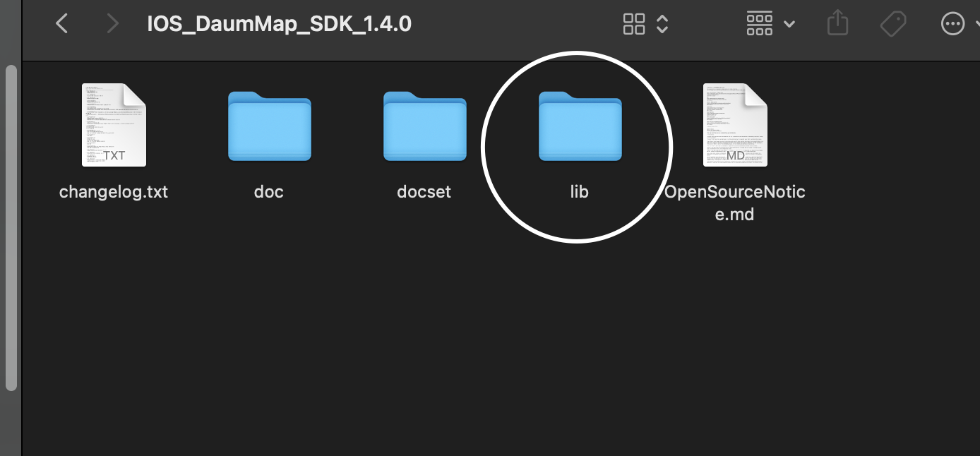Click the docset folder name
The width and height of the screenshot is (980, 456).
424,192
